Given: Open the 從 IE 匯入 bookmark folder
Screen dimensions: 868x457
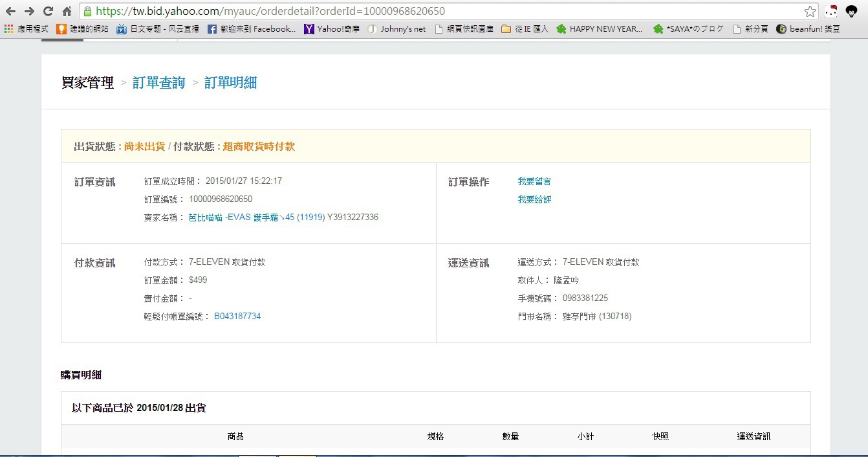Looking at the screenshot, I should point(525,28).
